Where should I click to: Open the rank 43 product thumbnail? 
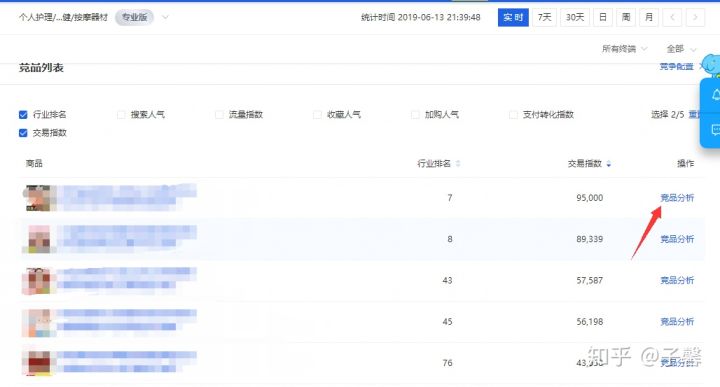pos(39,280)
